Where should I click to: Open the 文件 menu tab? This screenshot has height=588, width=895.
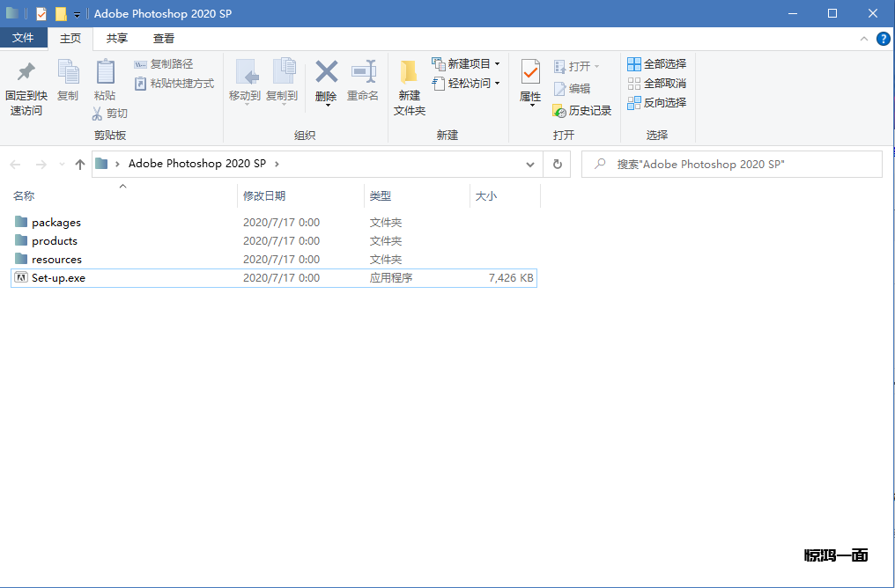(23, 39)
